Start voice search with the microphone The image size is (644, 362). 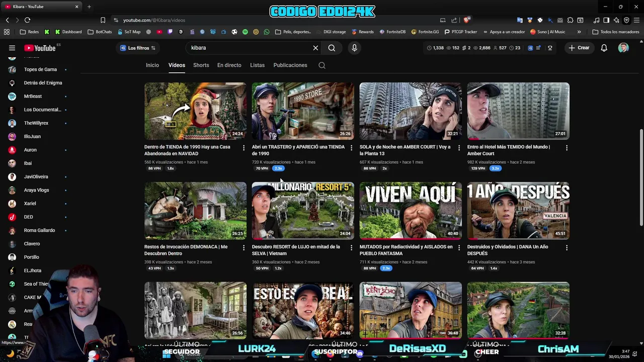tap(354, 48)
